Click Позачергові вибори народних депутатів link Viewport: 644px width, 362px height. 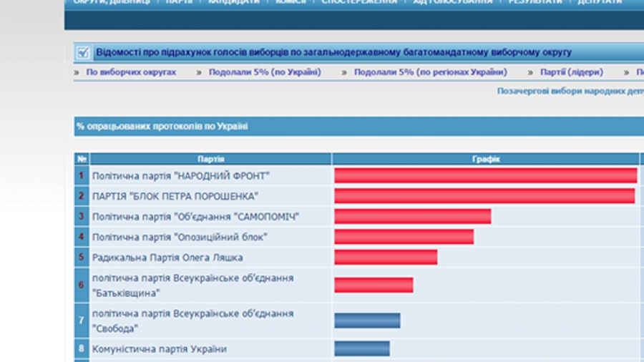[x=570, y=92]
